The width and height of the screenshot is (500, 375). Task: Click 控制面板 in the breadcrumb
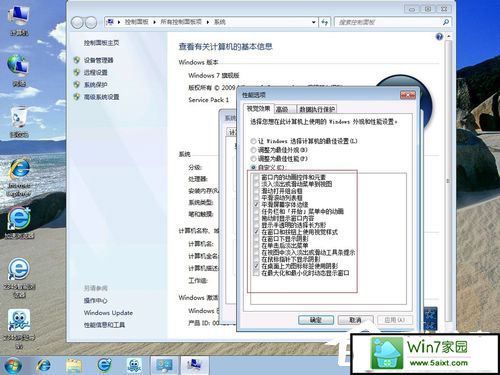(x=136, y=22)
